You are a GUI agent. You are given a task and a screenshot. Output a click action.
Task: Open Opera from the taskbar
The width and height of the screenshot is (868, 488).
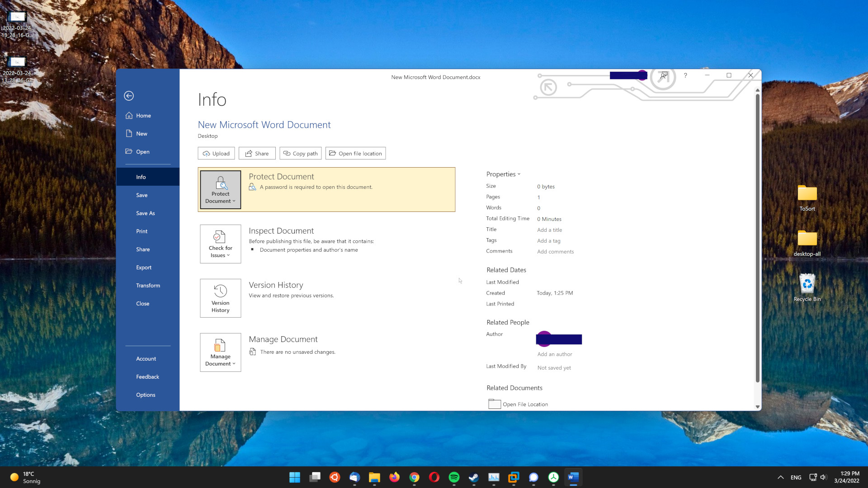point(434,477)
